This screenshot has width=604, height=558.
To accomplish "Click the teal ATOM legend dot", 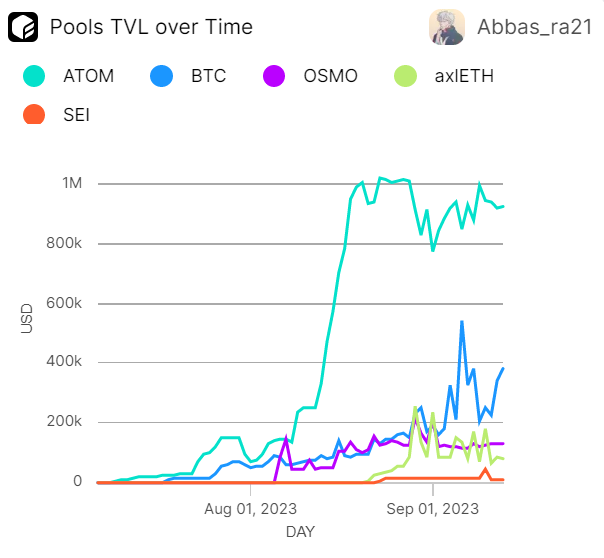I will tap(34, 75).
